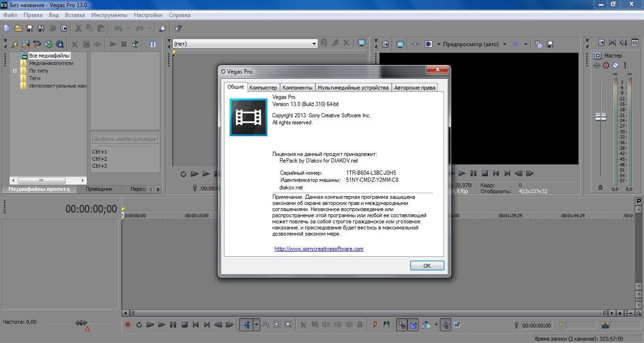Click the Envelope edit tool icon

[265, 325]
